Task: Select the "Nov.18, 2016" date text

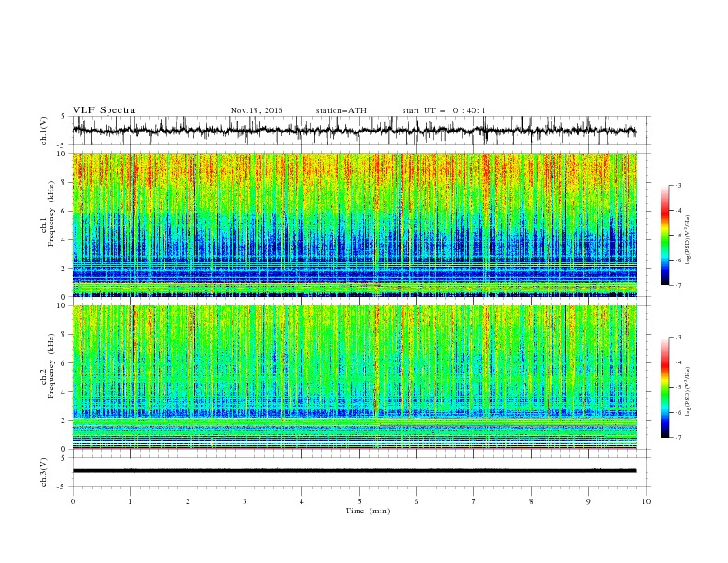Action: click(256, 110)
